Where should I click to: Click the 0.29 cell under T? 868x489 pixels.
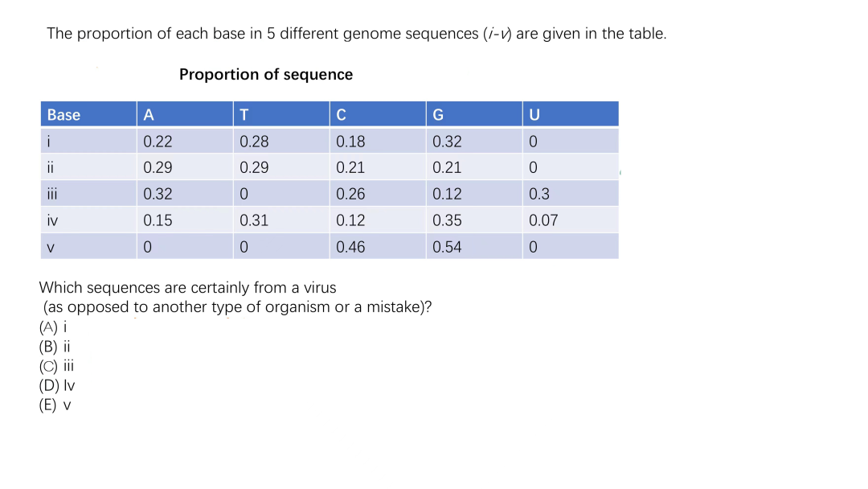[281, 167]
